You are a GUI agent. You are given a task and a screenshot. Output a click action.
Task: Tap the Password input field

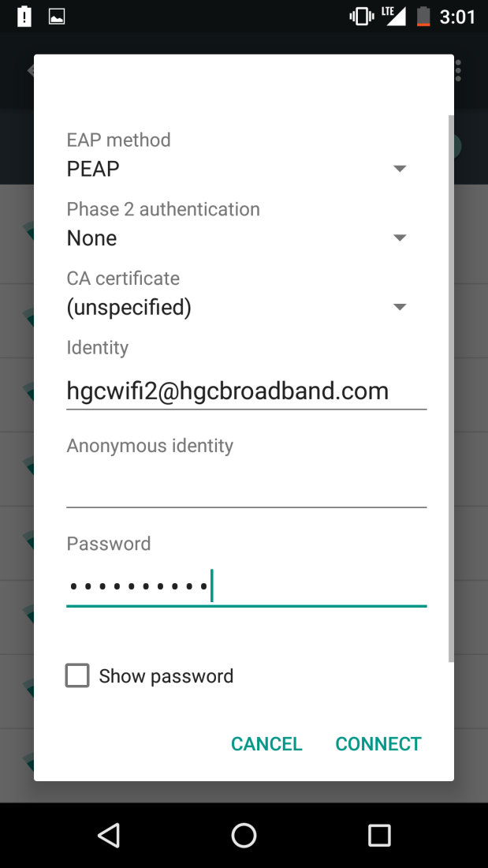[246, 587]
